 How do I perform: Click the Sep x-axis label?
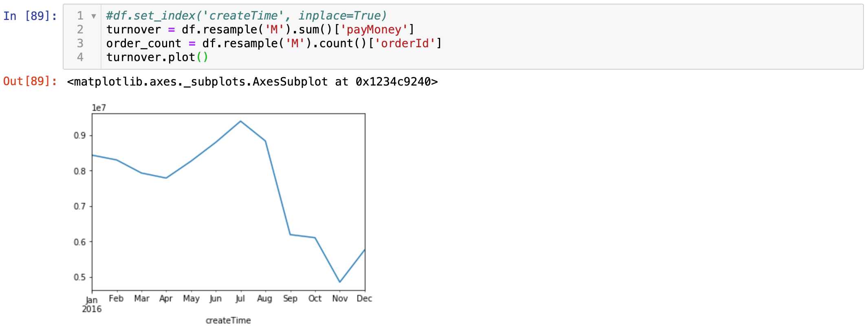pyautogui.click(x=290, y=299)
